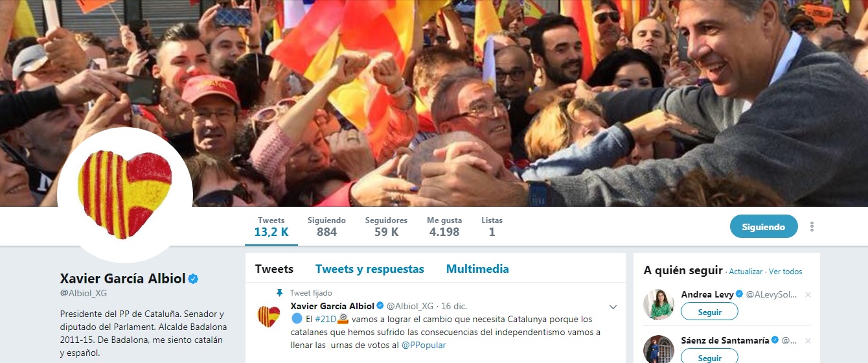868x363 pixels.
Task: Toggle the Siguiendo follow button
Action: (764, 227)
